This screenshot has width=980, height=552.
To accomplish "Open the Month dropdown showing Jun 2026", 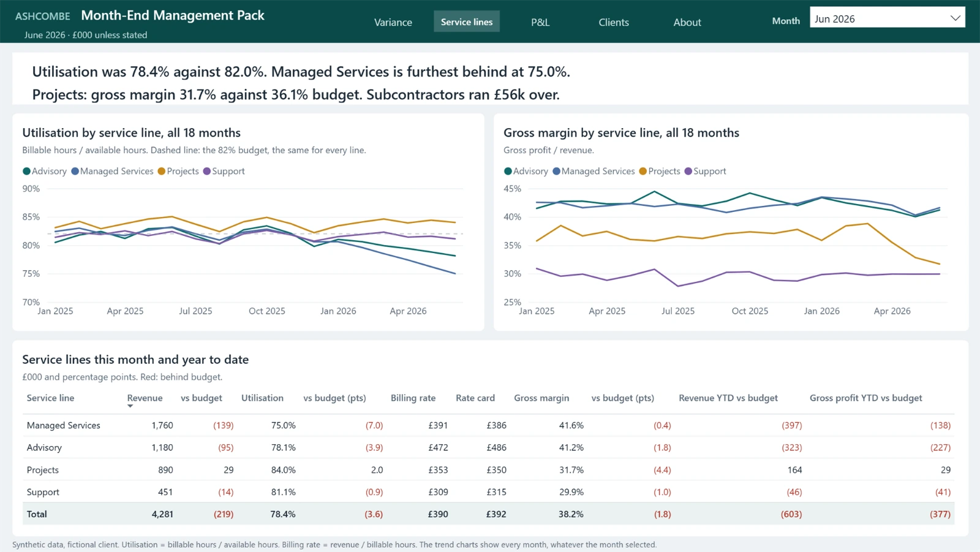I will pos(887,18).
